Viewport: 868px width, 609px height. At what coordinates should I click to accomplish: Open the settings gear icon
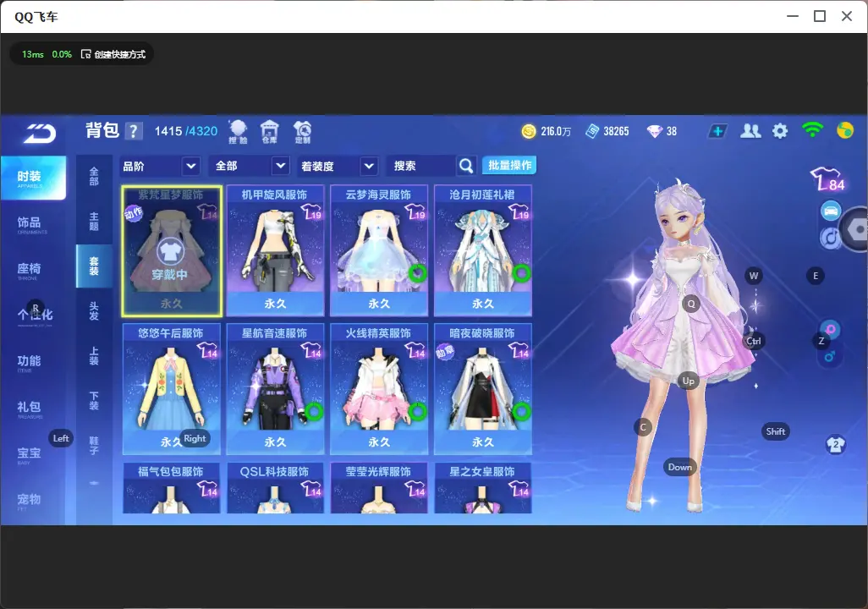(780, 131)
